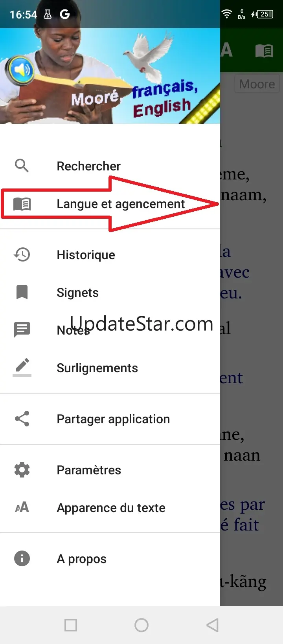The height and width of the screenshot is (644, 283).
Task: Tap the Moore language button
Action: pos(257,84)
